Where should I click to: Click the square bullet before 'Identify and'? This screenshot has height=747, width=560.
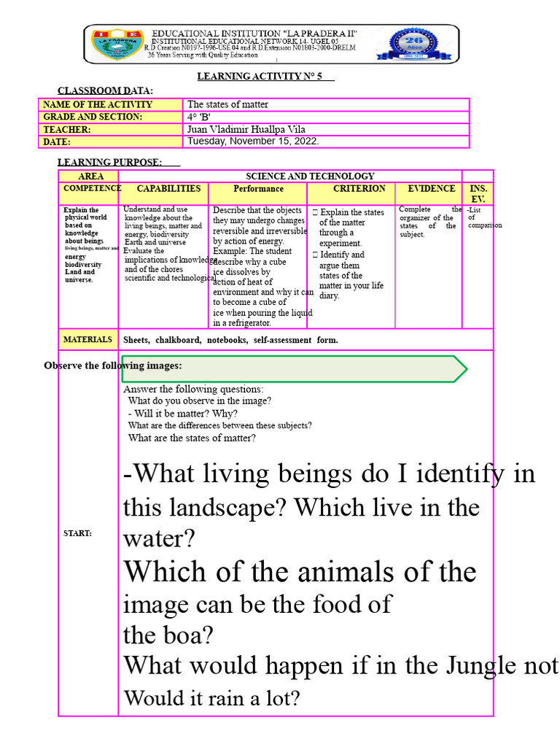click(x=315, y=255)
